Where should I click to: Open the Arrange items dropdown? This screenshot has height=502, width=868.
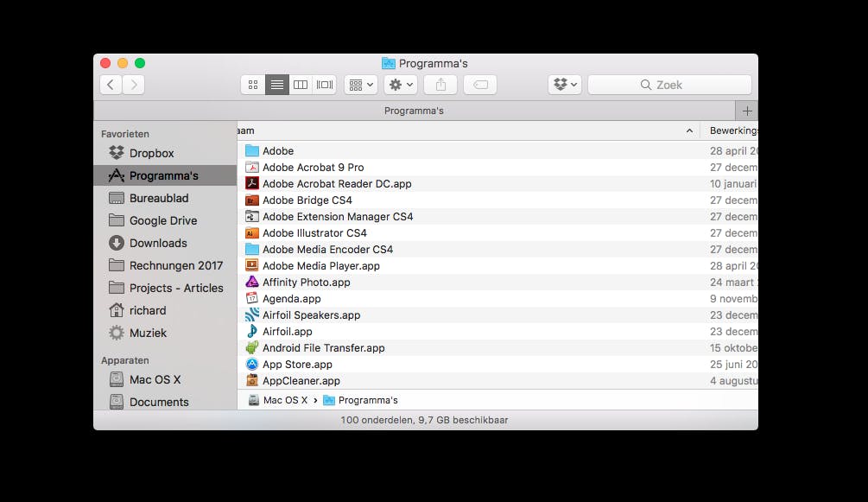tap(360, 85)
